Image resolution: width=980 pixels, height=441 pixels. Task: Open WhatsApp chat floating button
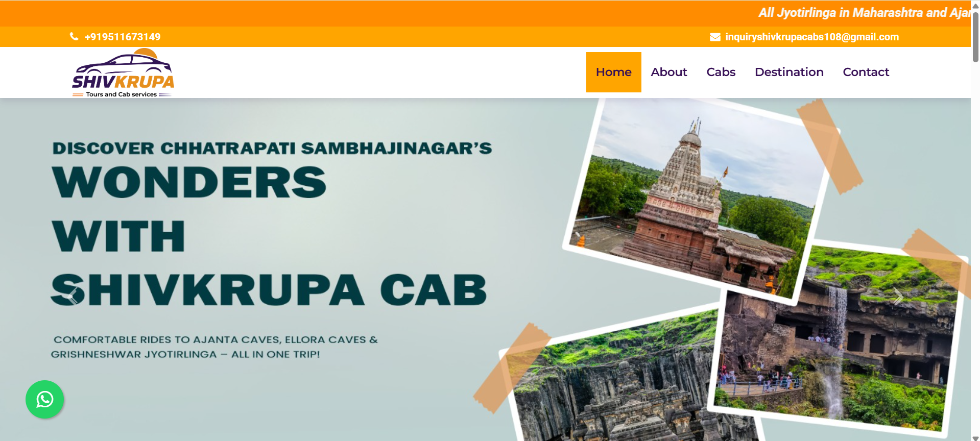pos(45,399)
